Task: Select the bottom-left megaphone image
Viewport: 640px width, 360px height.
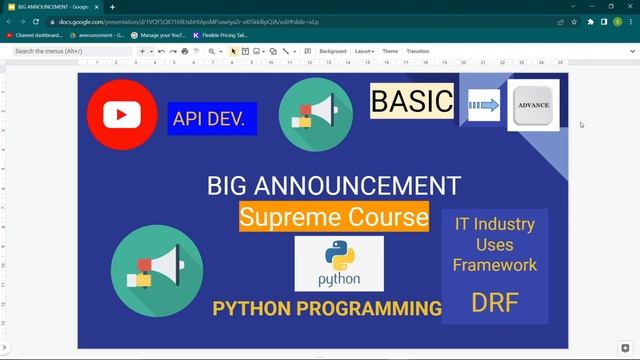Action: click(x=157, y=271)
